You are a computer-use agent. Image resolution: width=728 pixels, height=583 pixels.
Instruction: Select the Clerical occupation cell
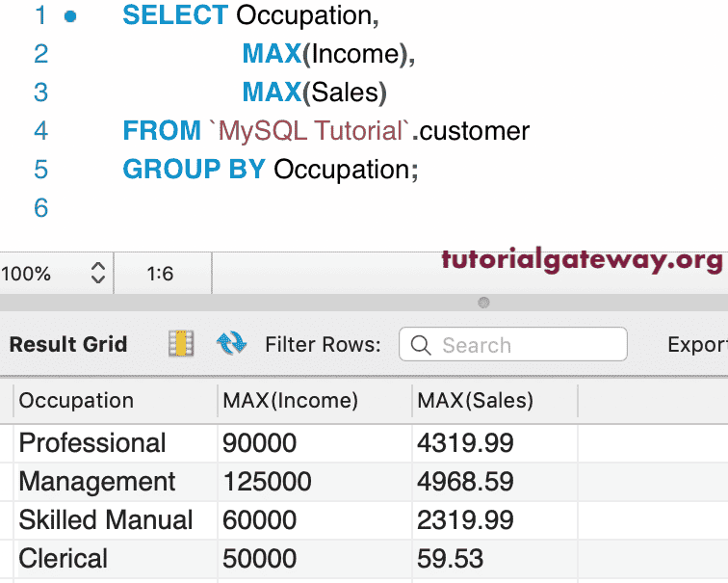64,559
